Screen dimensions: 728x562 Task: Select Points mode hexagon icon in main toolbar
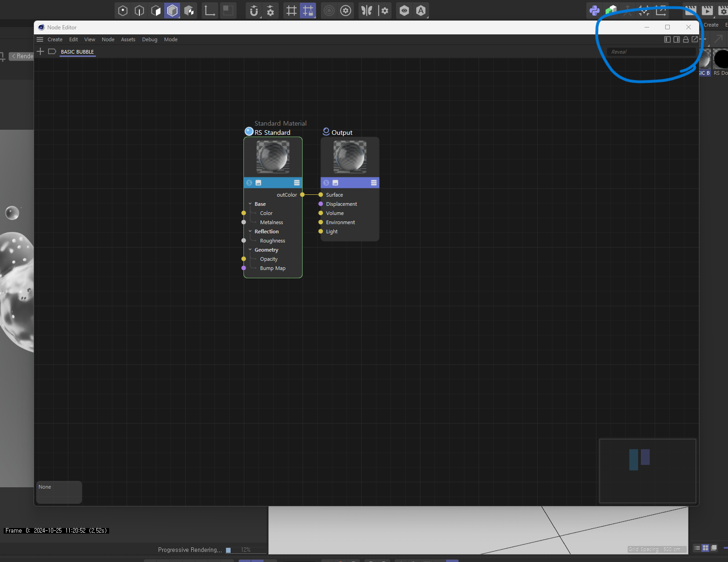click(123, 11)
